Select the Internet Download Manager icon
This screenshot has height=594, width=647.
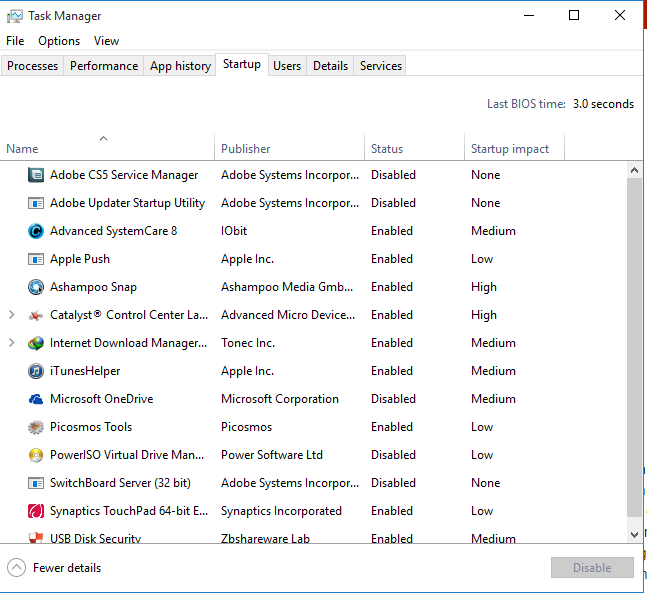click(x=36, y=343)
